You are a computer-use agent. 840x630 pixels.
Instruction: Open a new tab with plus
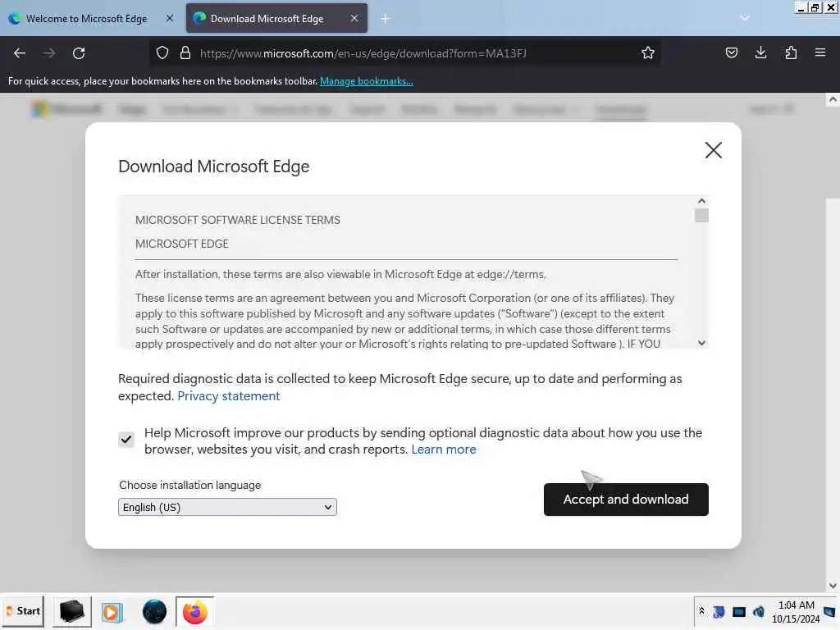pos(385,18)
